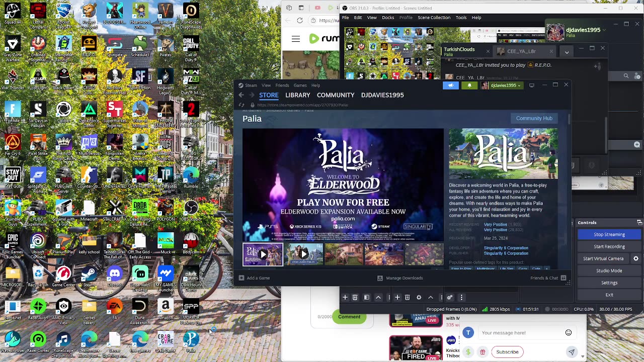Click Steam announcements megaphone icon
This screenshot has height=362, width=644.
450,85
